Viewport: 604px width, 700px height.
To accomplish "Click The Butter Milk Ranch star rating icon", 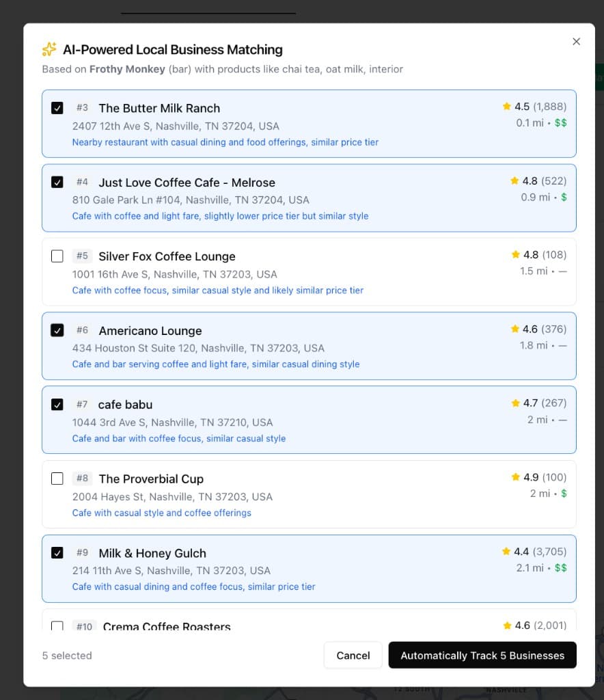I will tap(506, 106).
